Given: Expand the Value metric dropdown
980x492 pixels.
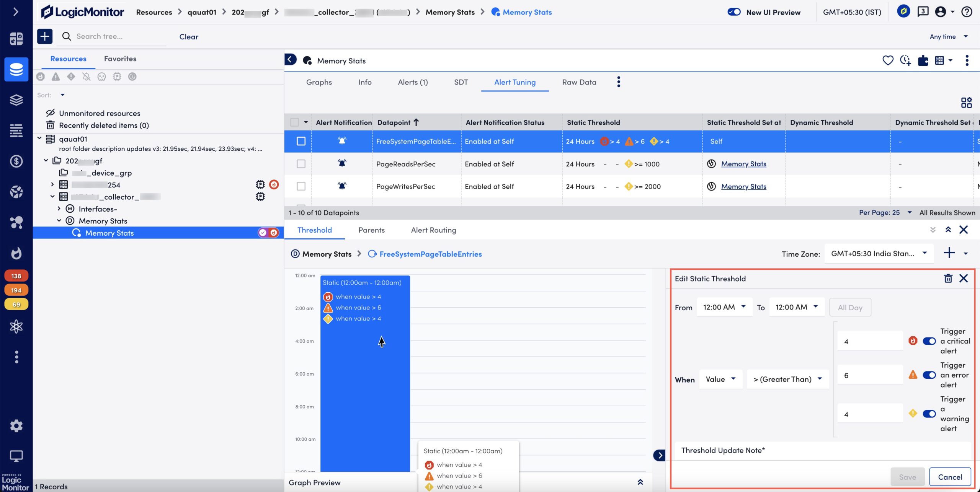Looking at the screenshot, I should [720, 379].
